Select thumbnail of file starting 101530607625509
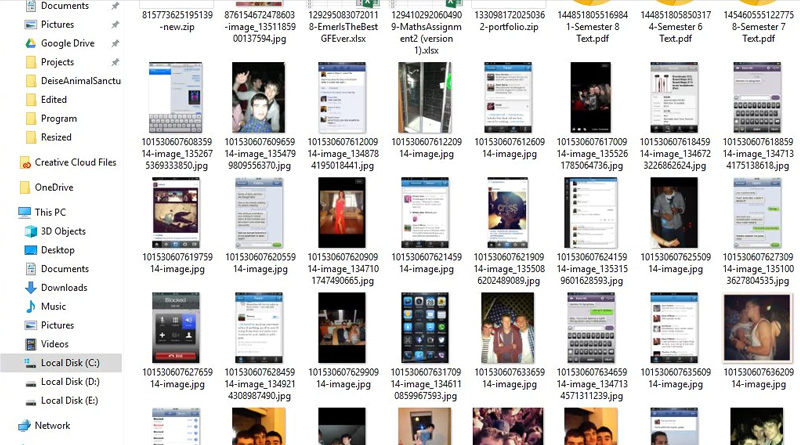800x445 pixels. (x=674, y=213)
